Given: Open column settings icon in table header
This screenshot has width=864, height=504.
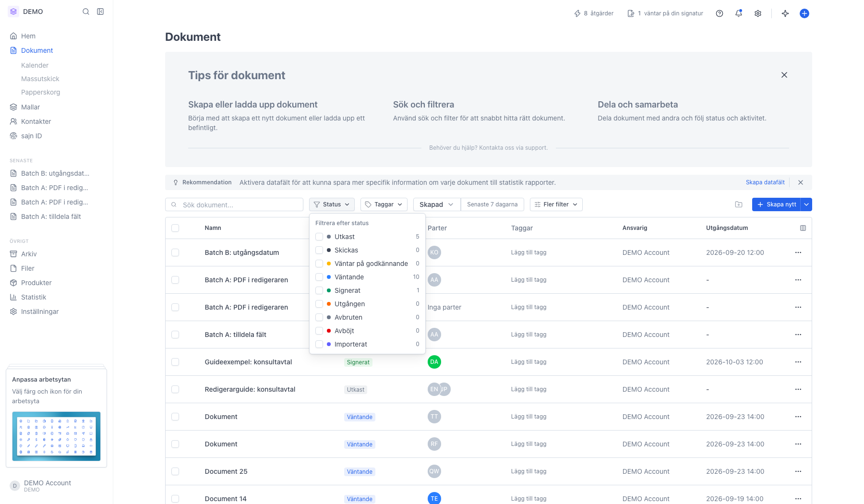Looking at the screenshot, I should coord(803,228).
